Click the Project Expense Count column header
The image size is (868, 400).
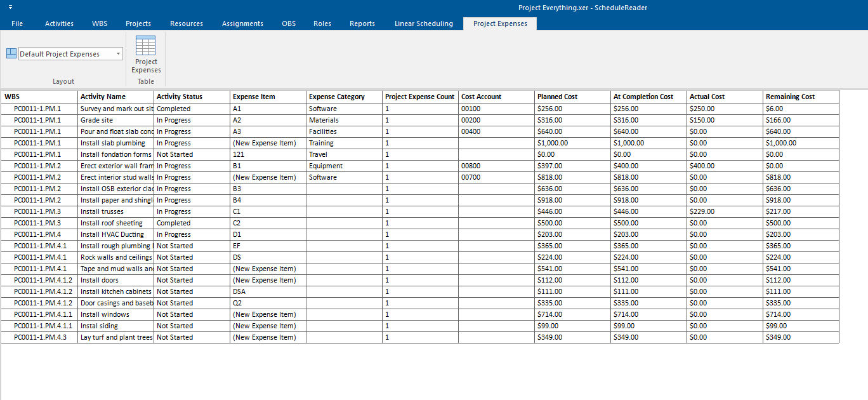[x=421, y=97]
